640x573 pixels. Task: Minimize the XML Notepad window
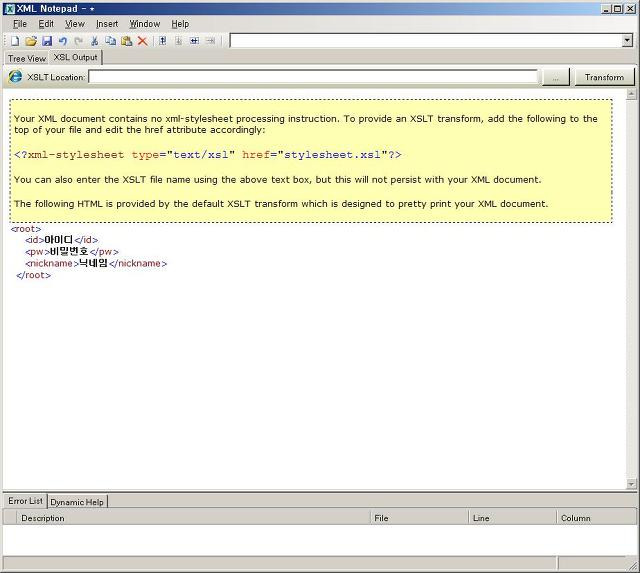pyautogui.click(x=606, y=9)
